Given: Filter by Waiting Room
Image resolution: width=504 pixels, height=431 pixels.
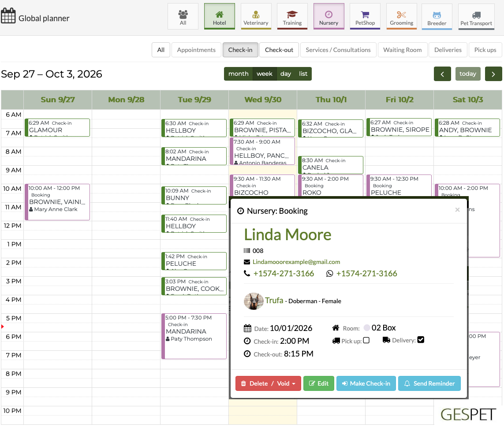Looking at the screenshot, I should point(403,50).
